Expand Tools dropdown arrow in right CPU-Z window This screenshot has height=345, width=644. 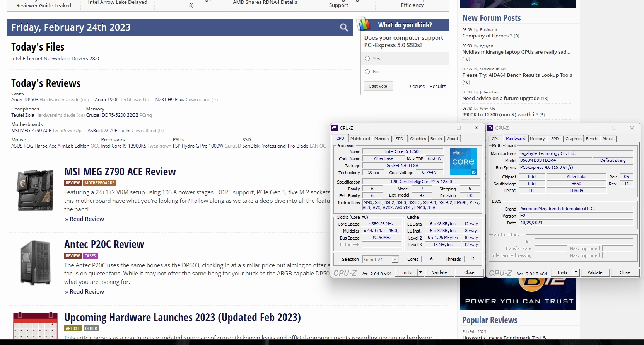(x=576, y=272)
